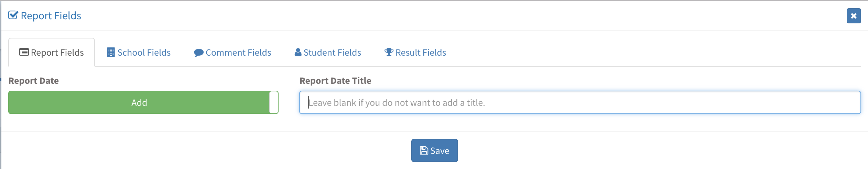
Task: Click the white handle of the Add toggle
Action: point(274,102)
